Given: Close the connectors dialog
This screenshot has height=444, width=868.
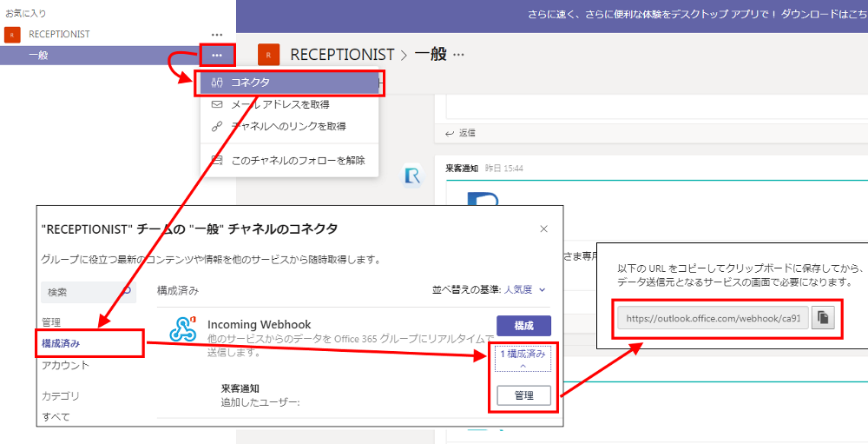Looking at the screenshot, I should [x=543, y=229].
